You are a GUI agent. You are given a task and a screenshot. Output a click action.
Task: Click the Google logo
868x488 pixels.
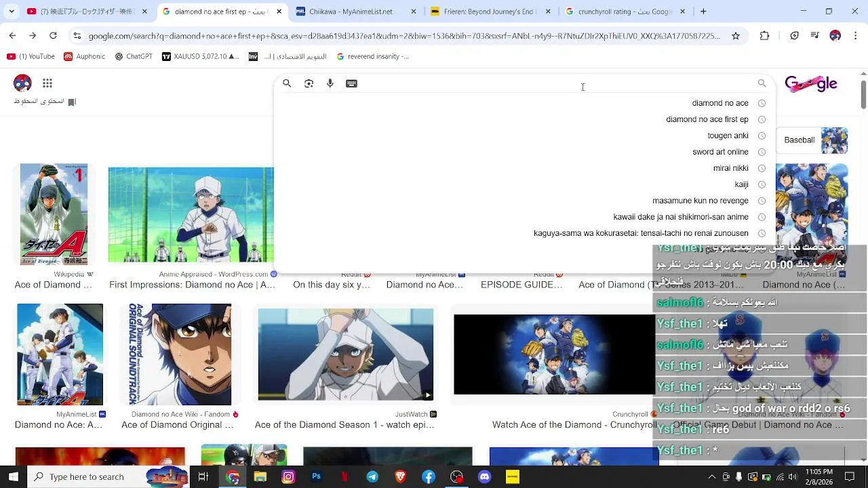(x=811, y=84)
